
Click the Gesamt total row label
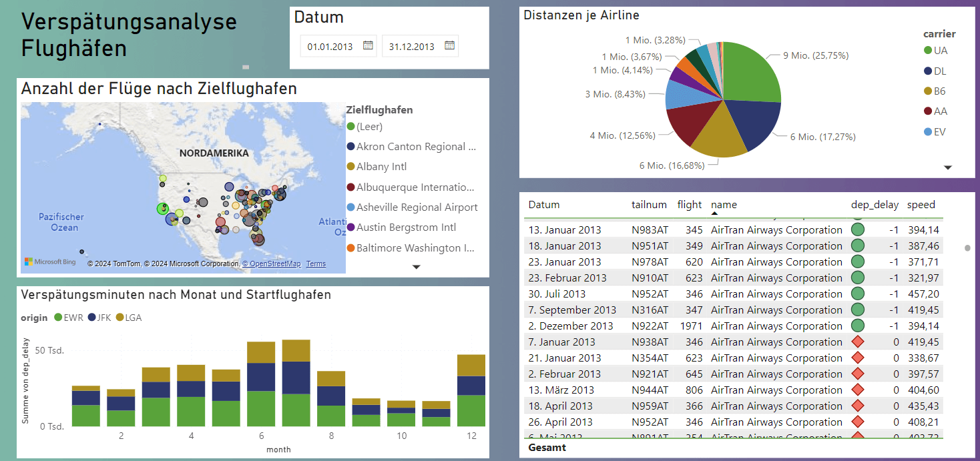(547, 448)
